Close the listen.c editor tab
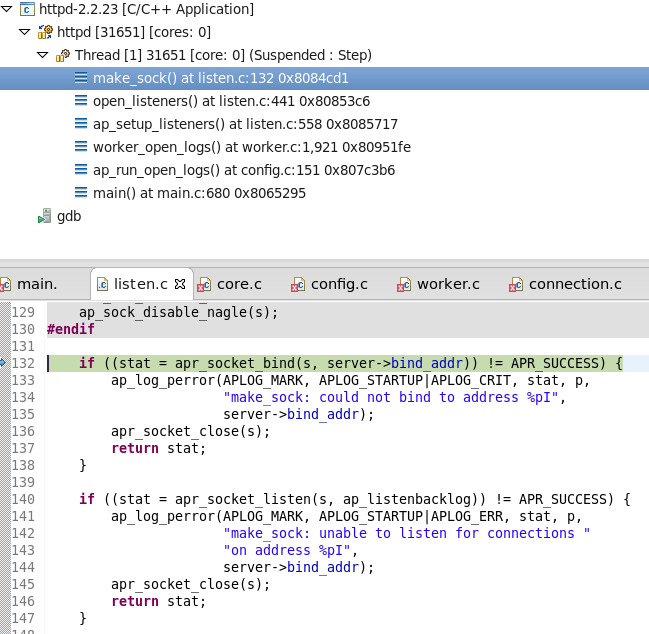 [180, 284]
